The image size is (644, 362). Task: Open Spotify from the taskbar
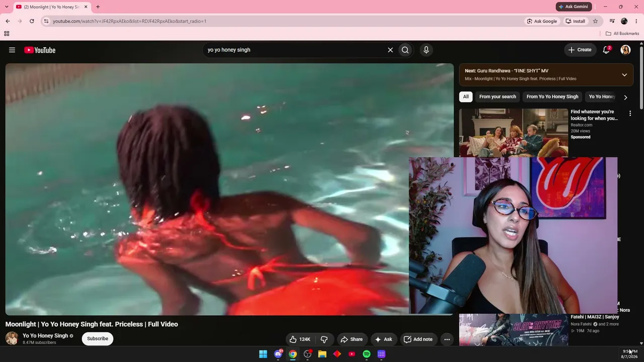tap(367, 354)
